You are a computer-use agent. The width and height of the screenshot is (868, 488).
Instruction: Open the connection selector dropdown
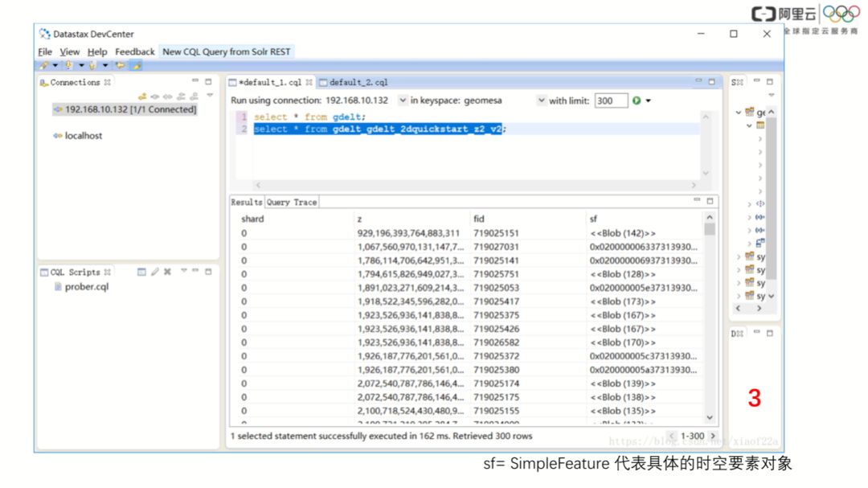(403, 100)
